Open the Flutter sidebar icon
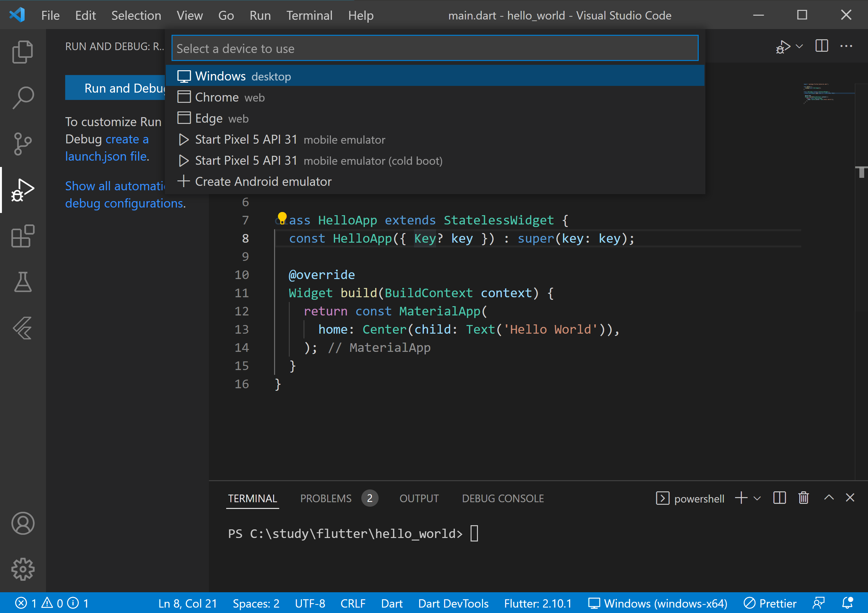Image resolution: width=868 pixels, height=613 pixels. [23, 328]
